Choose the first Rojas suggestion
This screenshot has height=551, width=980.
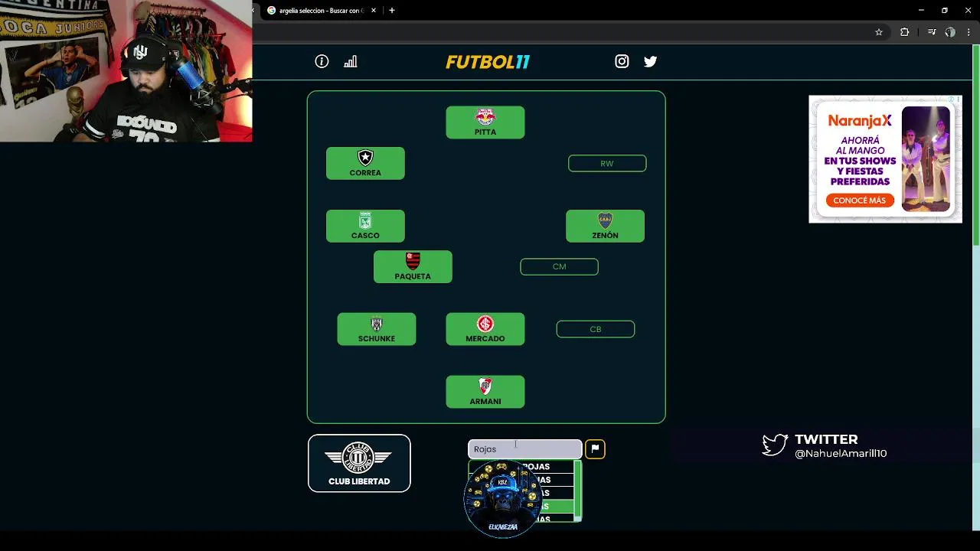tap(521, 467)
